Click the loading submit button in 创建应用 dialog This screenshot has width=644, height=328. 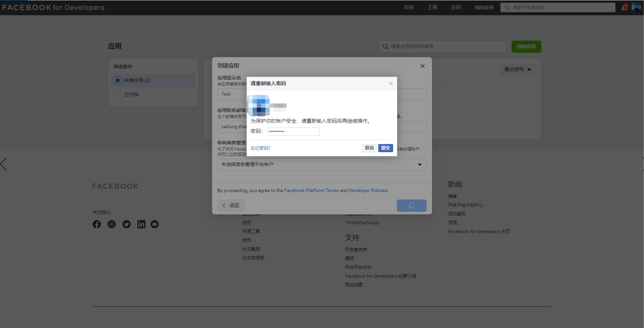point(412,205)
